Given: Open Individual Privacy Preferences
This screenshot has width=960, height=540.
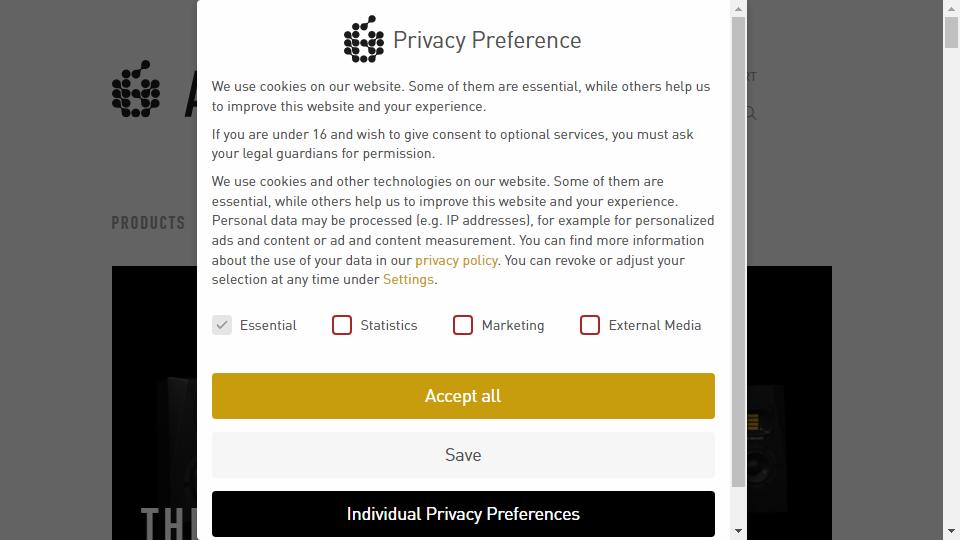Looking at the screenshot, I should coord(463,514).
